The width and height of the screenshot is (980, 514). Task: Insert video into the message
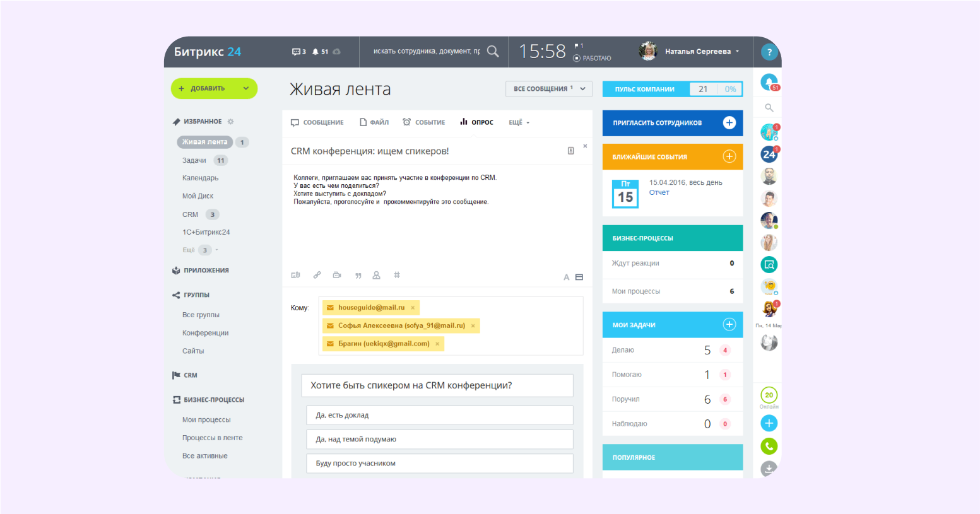pyautogui.click(x=337, y=275)
